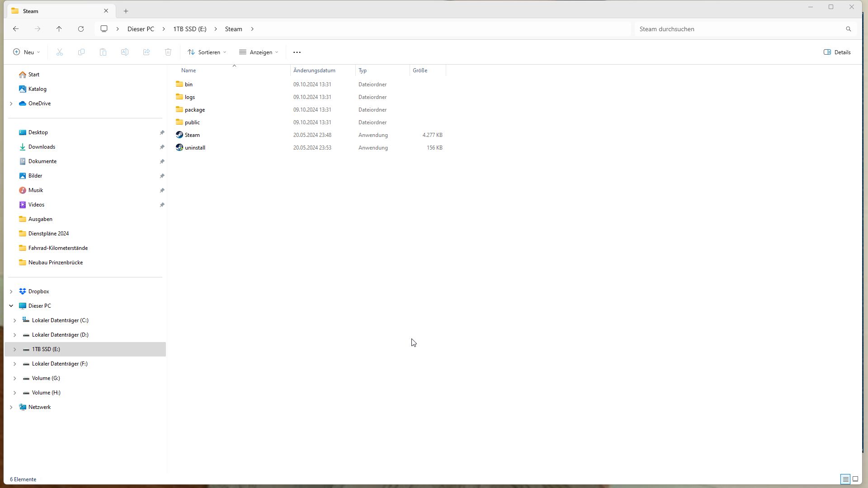Click the 20.05.2024 23:53 date of uninstall
This screenshot has width=868, height=488.
click(x=312, y=148)
